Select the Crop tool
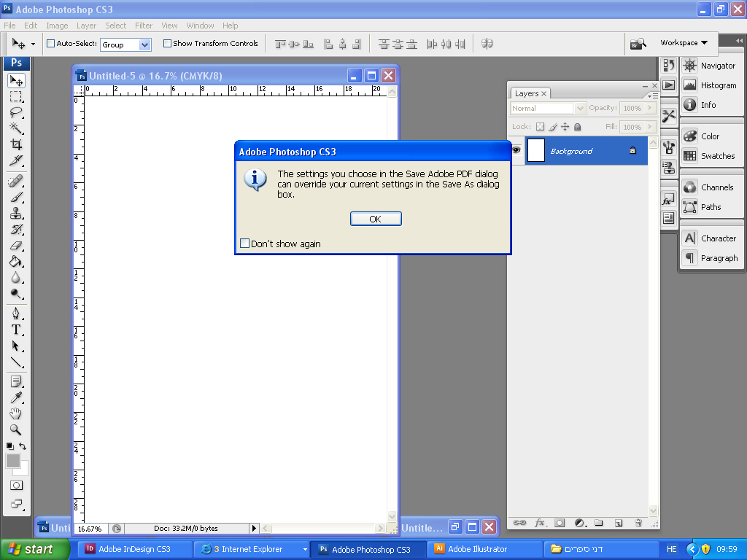 point(16,144)
